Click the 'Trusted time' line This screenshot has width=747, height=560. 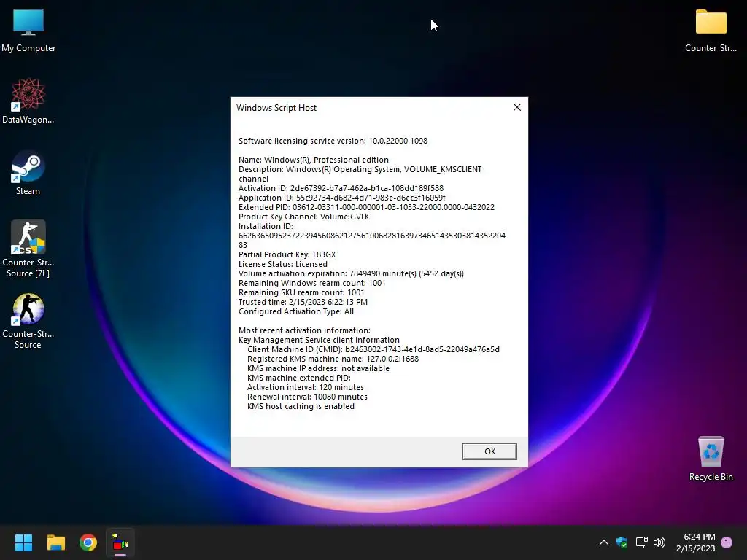point(303,303)
